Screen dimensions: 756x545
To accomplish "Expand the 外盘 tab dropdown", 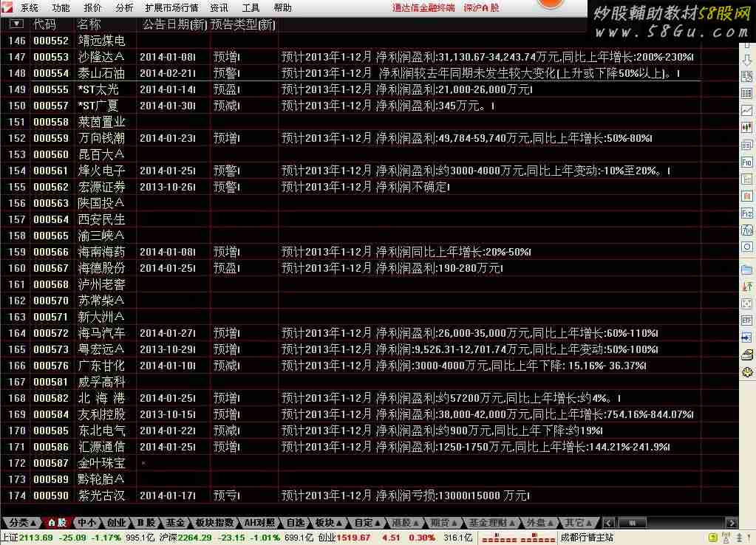I will pyautogui.click(x=550, y=524).
